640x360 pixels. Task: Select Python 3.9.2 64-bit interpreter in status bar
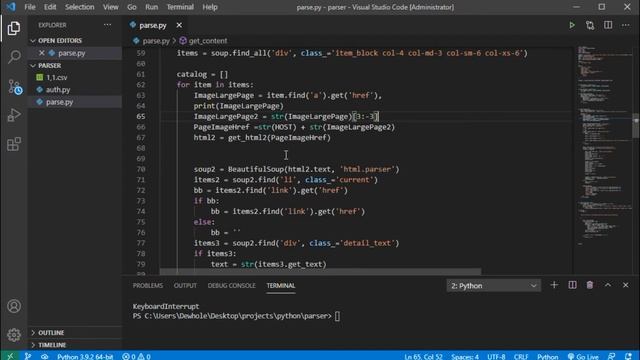(85, 356)
